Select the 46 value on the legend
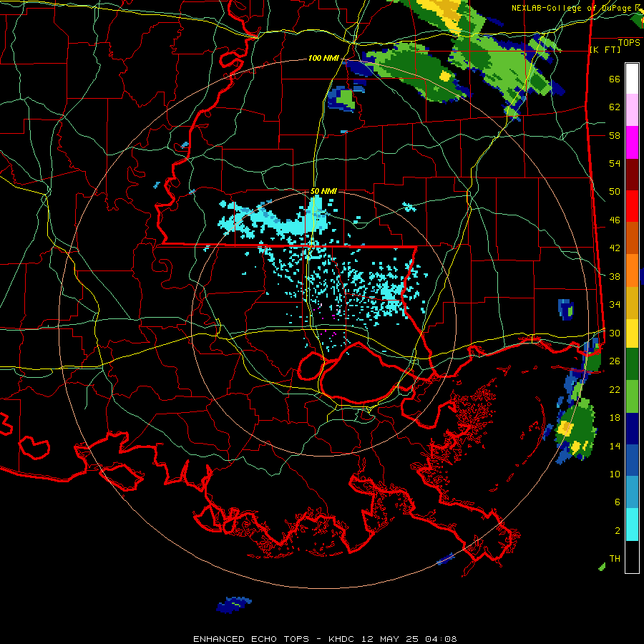The image size is (644, 644). 615,220
